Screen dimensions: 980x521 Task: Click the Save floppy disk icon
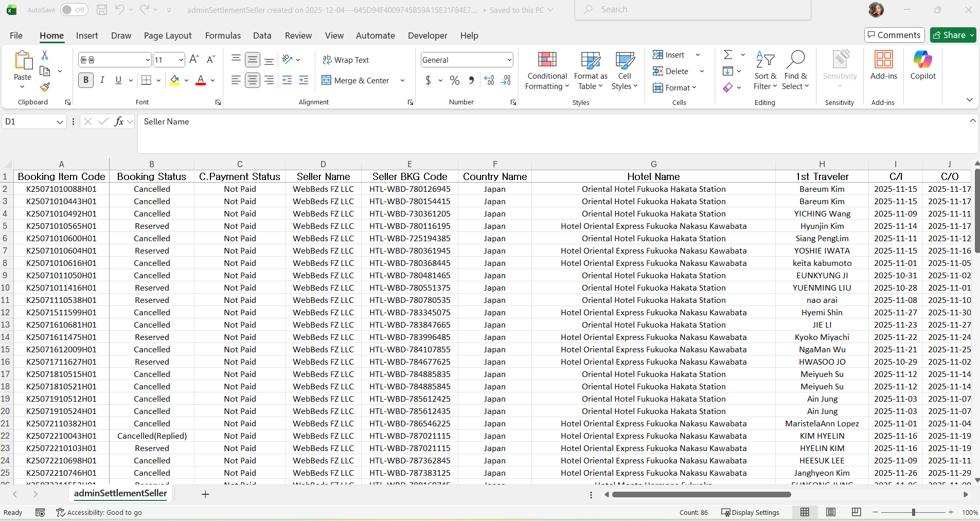[x=102, y=10]
